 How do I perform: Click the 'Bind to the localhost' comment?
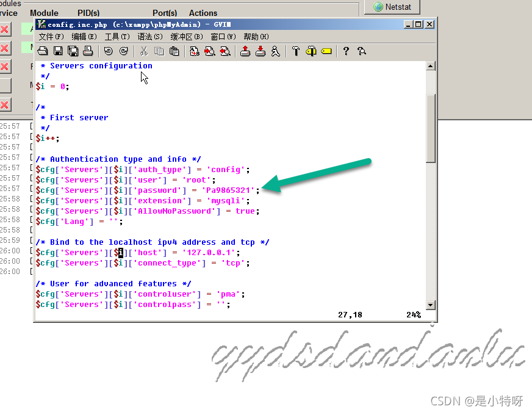tap(153, 242)
